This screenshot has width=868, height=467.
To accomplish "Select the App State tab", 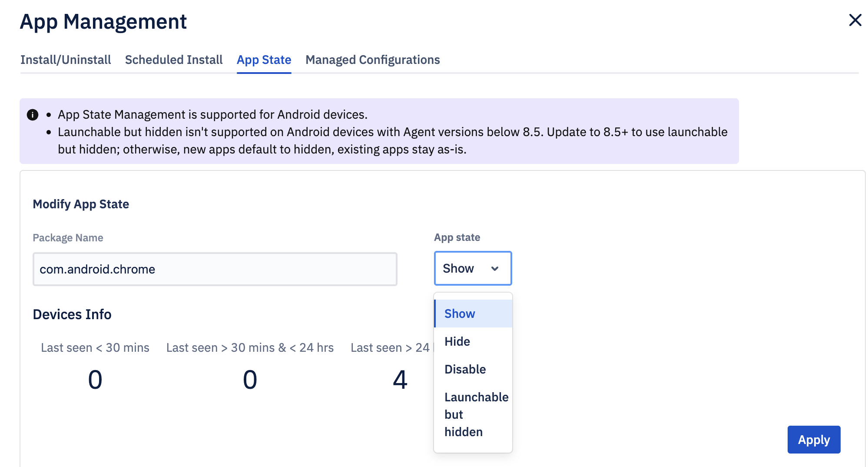I will (264, 60).
